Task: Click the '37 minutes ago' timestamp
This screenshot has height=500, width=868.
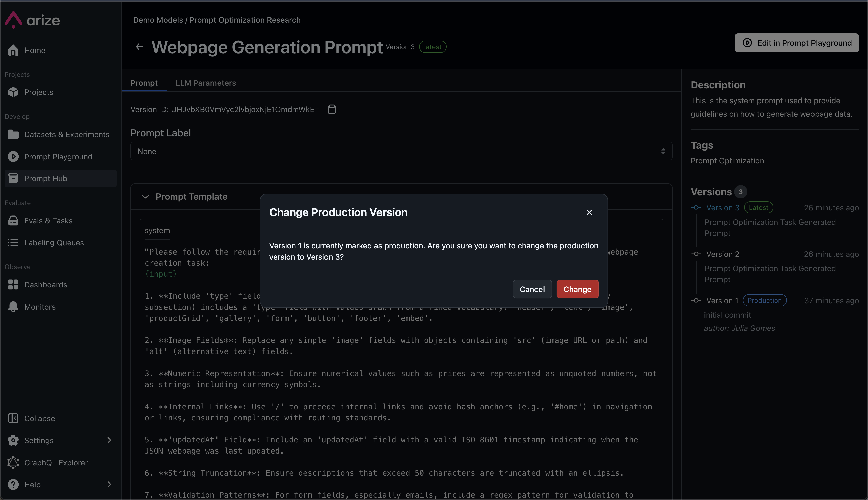Action: (x=831, y=301)
